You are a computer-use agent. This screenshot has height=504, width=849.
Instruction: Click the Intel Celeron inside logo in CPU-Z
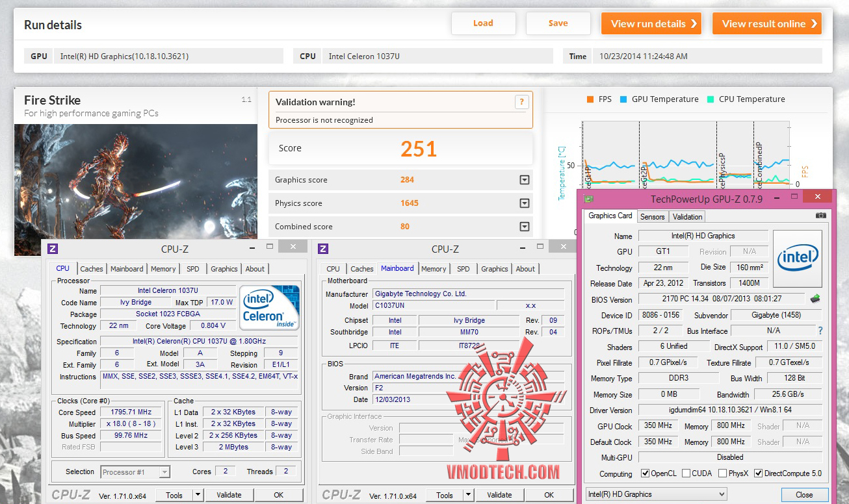coord(270,307)
